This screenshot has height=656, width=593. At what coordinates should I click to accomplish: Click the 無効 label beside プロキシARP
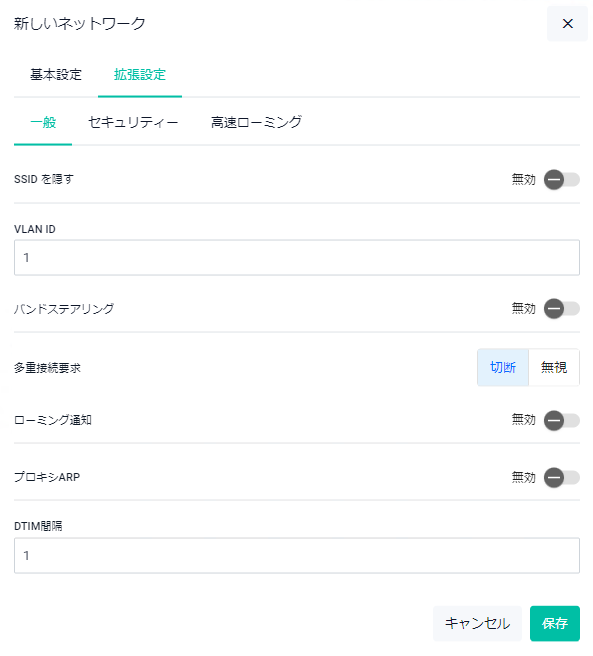[x=523, y=477]
